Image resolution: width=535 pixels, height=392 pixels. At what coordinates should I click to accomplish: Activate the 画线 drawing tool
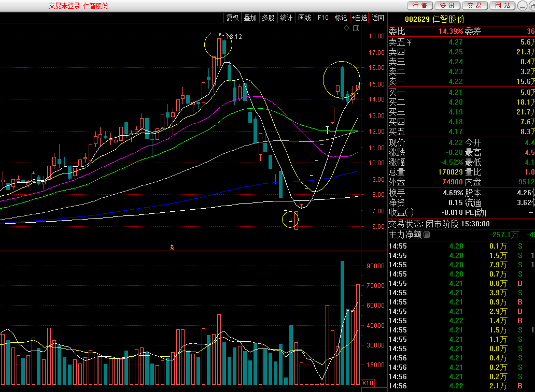pyautogui.click(x=304, y=18)
